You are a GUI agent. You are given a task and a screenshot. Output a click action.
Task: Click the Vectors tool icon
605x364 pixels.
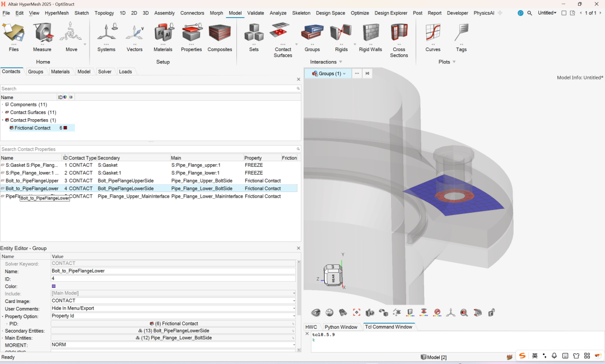pyautogui.click(x=134, y=34)
